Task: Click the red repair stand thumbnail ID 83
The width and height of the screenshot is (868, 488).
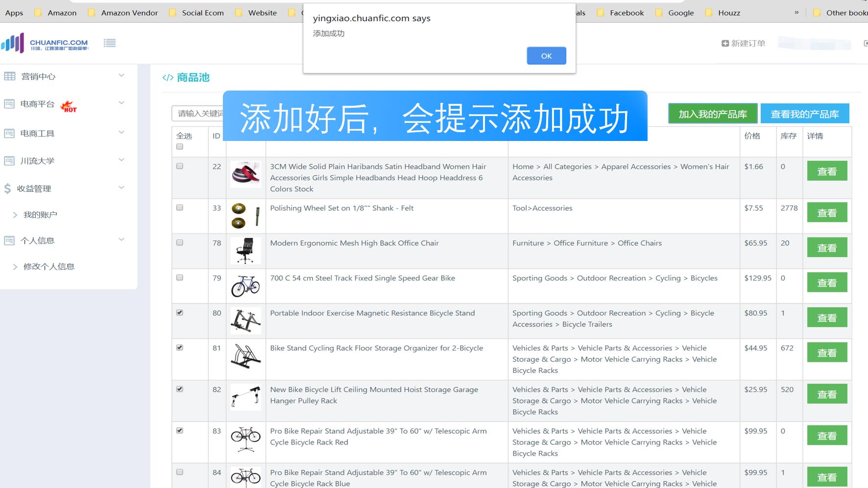Action: 245,439
